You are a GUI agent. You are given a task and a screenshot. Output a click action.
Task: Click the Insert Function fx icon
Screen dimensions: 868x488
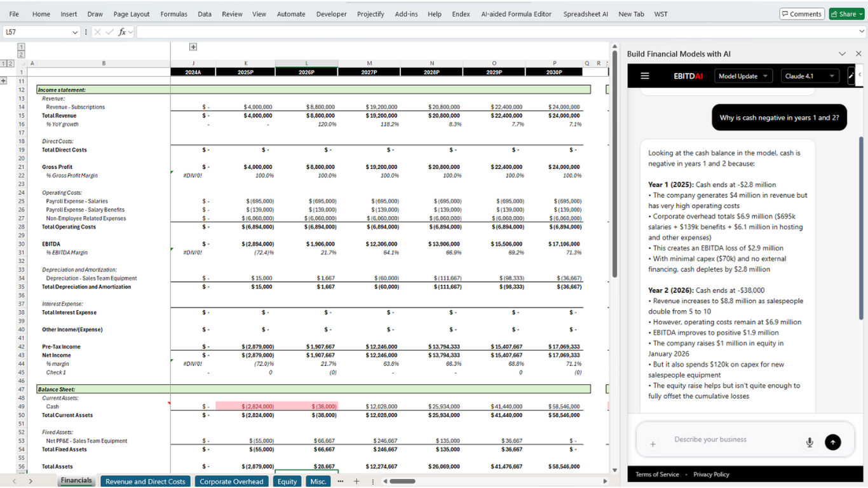(122, 32)
